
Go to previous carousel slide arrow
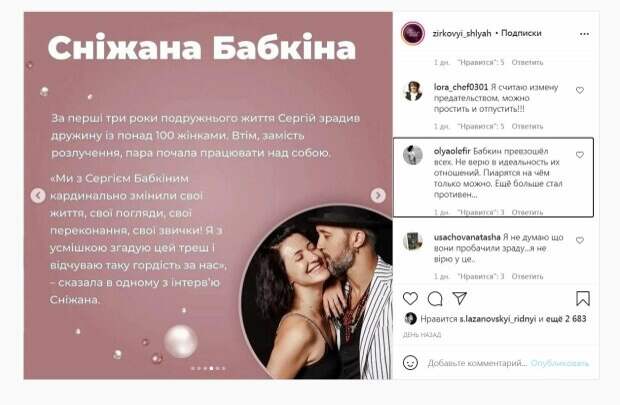coord(38,195)
